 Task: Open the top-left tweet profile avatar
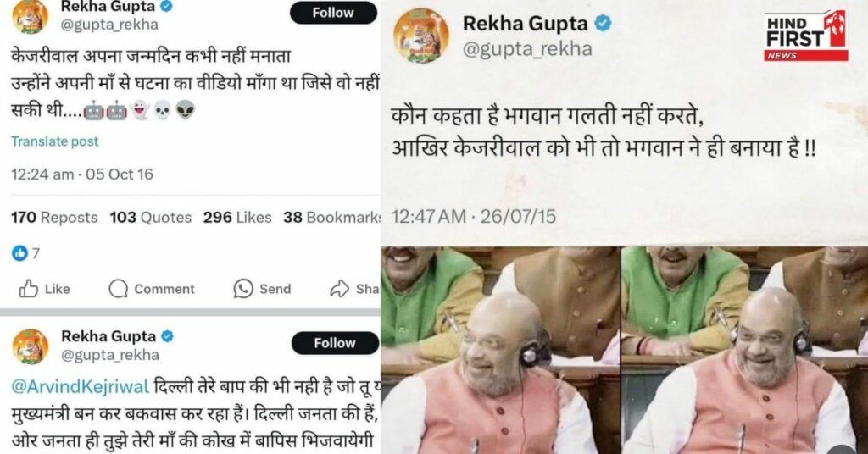(31, 15)
